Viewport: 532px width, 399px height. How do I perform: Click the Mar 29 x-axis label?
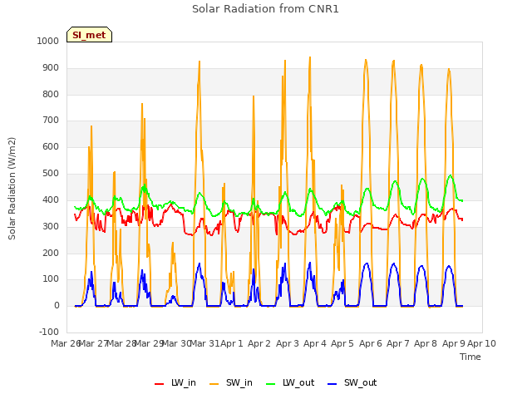click(x=149, y=343)
